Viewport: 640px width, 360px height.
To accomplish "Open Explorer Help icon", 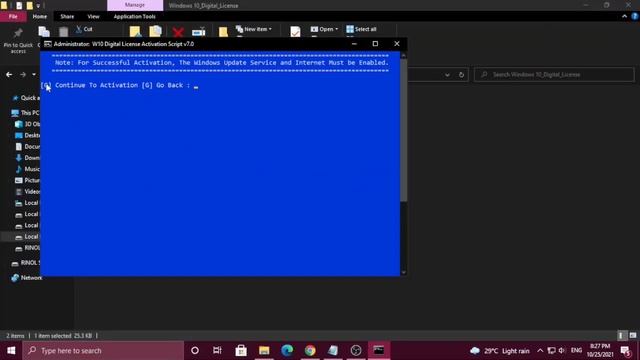I will pyautogui.click(x=635, y=16).
